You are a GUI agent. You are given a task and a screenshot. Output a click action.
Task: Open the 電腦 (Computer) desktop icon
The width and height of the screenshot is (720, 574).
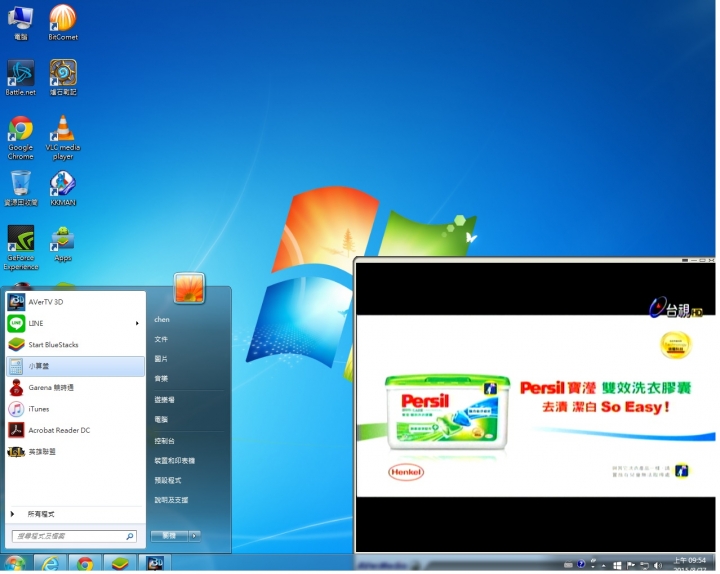pos(20,23)
